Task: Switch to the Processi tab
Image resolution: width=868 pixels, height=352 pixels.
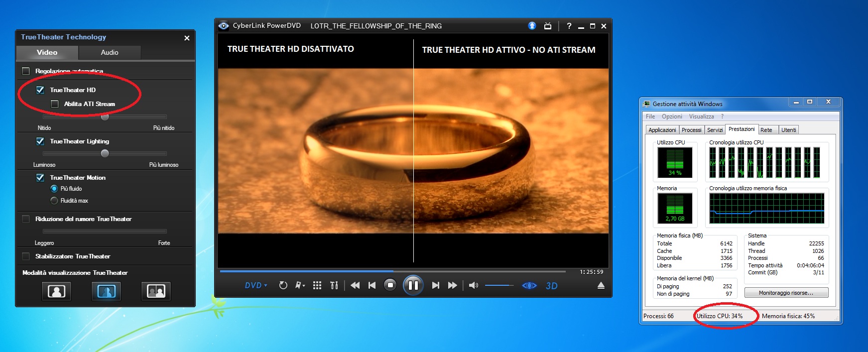Action: pyautogui.click(x=691, y=130)
